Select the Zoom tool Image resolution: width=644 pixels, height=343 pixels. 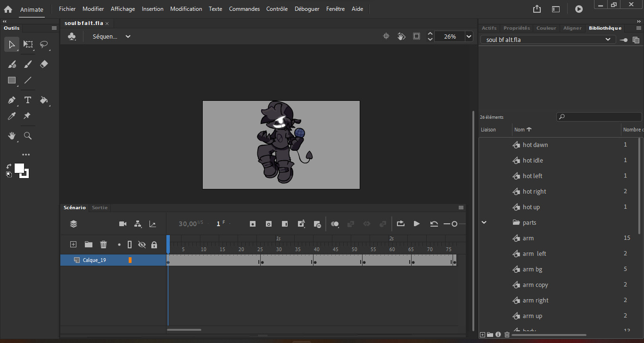coord(27,136)
